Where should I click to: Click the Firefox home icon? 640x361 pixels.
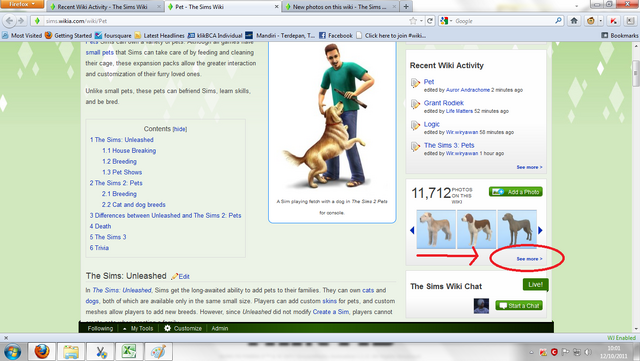574,21
